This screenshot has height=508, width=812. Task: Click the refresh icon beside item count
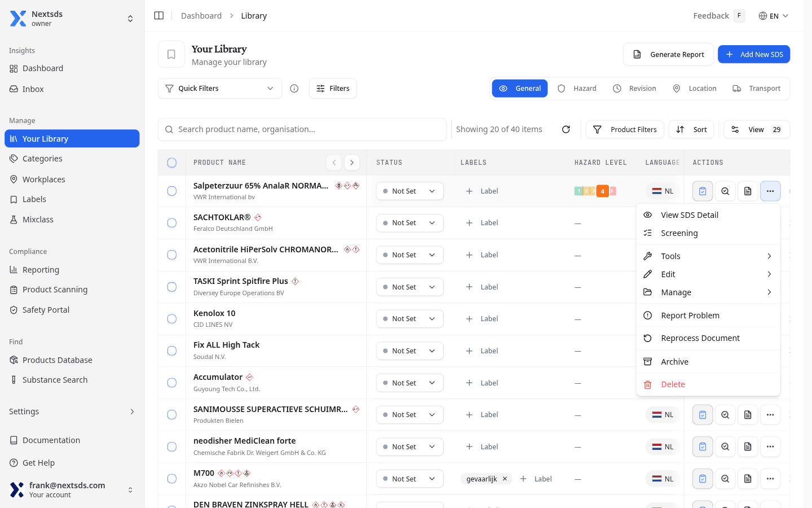(x=566, y=129)
